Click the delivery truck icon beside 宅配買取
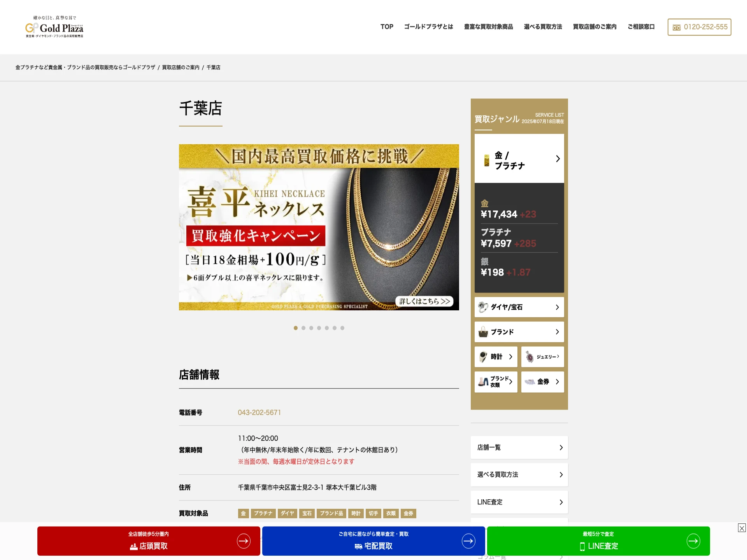 [358, 546]
